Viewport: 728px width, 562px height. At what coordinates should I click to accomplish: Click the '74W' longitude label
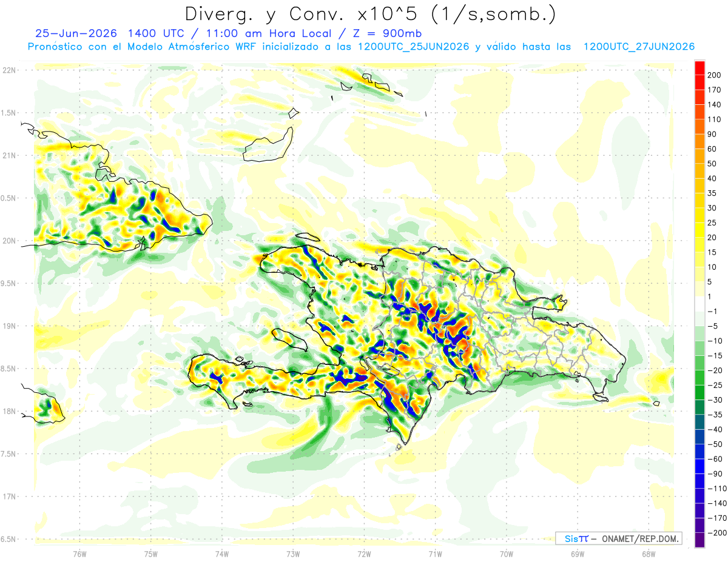(x=222, y=554)
